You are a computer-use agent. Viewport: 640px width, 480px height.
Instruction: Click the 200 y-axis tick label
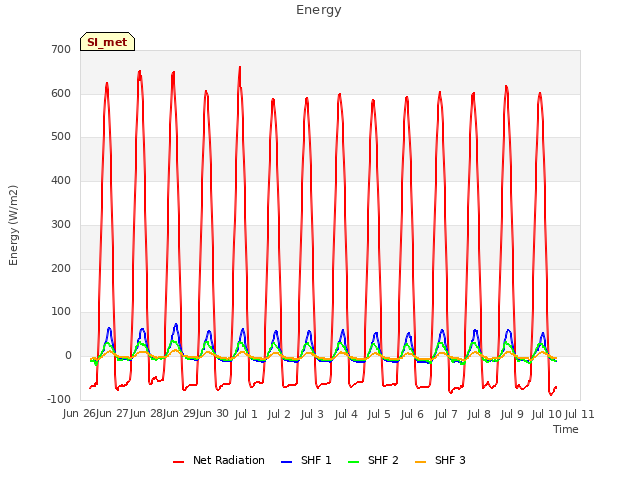coord(61,269)
